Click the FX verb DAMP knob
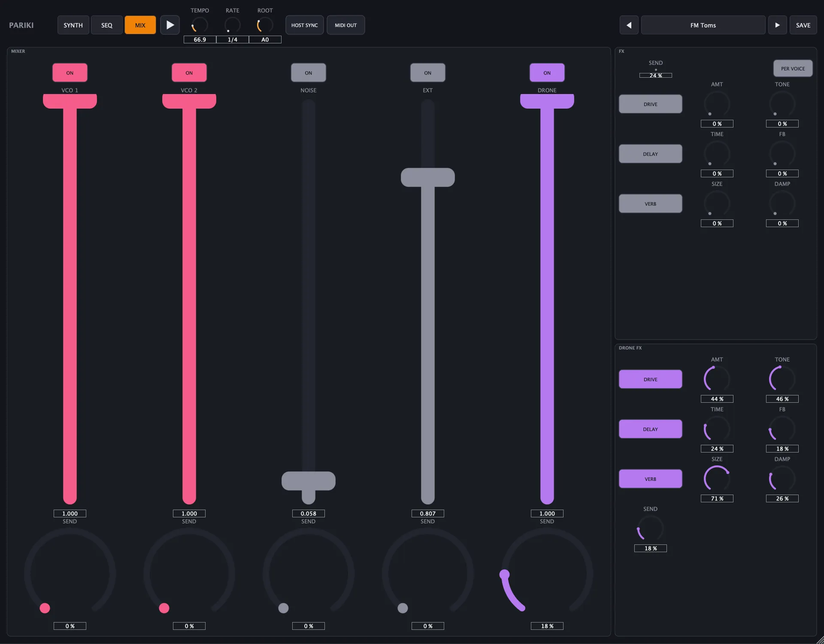 (782, 204)
